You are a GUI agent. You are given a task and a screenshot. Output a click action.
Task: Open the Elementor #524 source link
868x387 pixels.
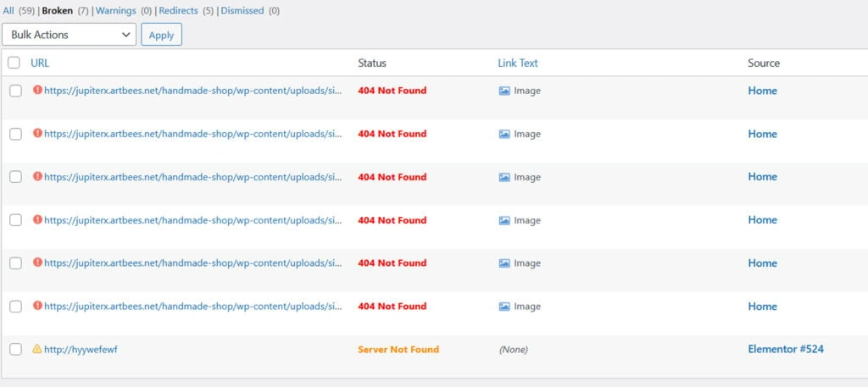point(785,349)
